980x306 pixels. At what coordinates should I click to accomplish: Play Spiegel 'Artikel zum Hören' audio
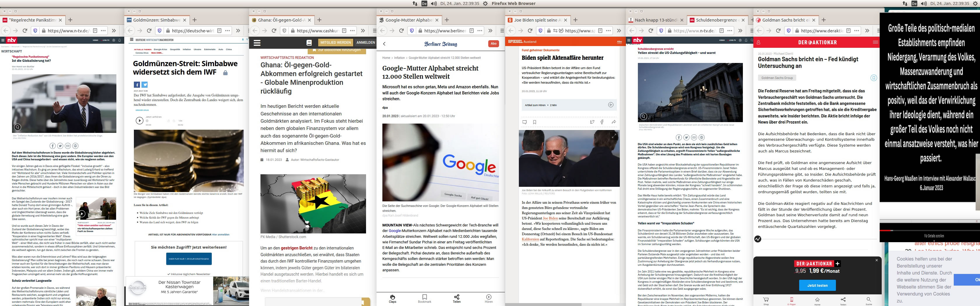[610, 105]
